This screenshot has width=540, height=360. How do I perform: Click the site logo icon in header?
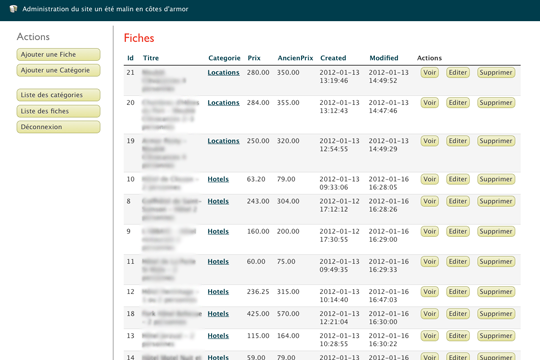[13, 9]
